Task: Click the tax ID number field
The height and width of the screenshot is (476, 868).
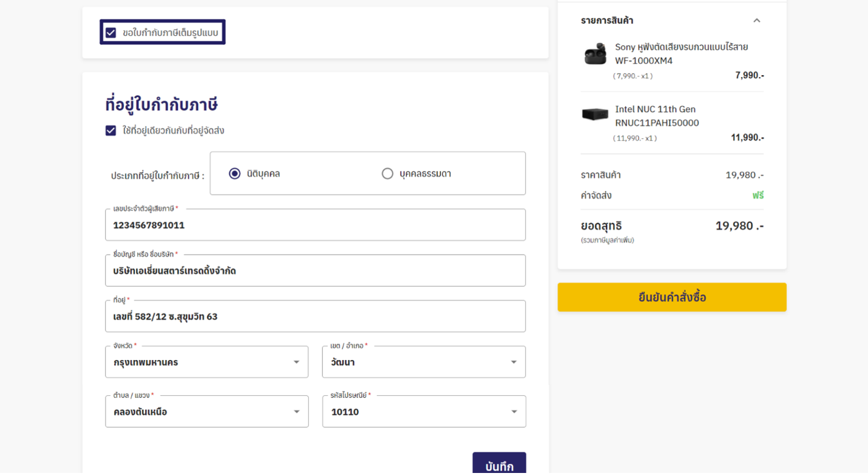Action: click(x=315, y=225)
